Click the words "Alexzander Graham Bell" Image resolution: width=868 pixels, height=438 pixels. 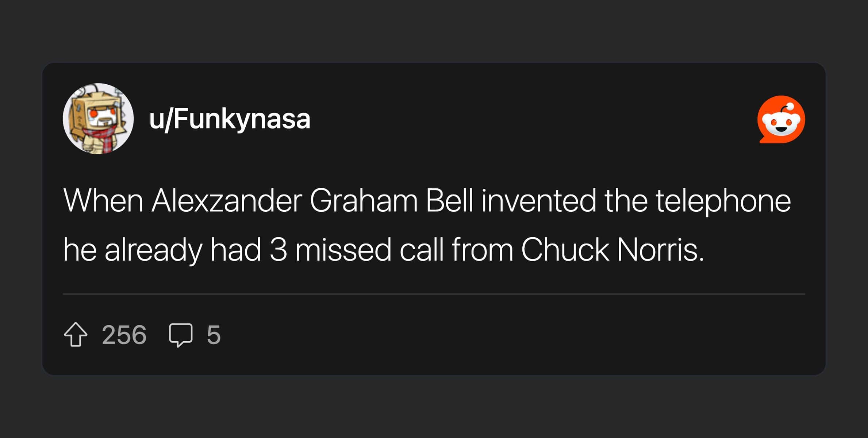pyautogui.click(x=312, y=200)
